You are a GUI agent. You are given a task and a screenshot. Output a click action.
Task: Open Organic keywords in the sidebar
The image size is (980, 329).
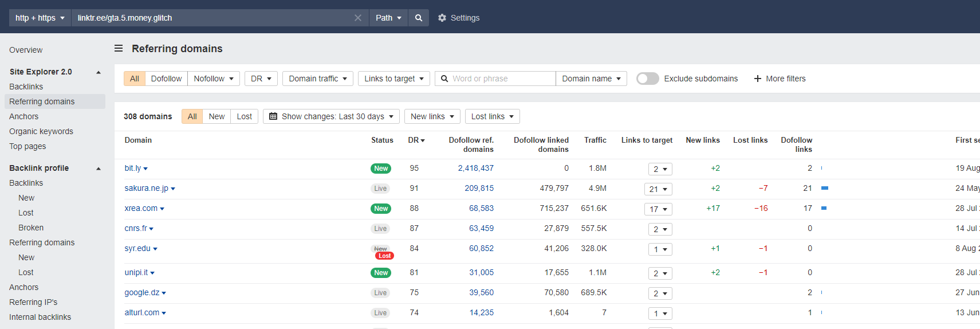point(41,131)
